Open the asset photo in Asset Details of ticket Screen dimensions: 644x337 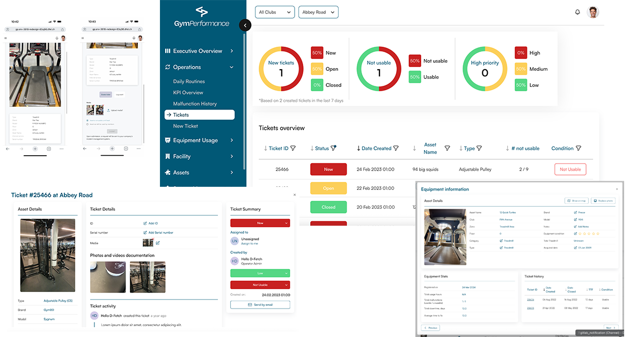tap(48, 255)
